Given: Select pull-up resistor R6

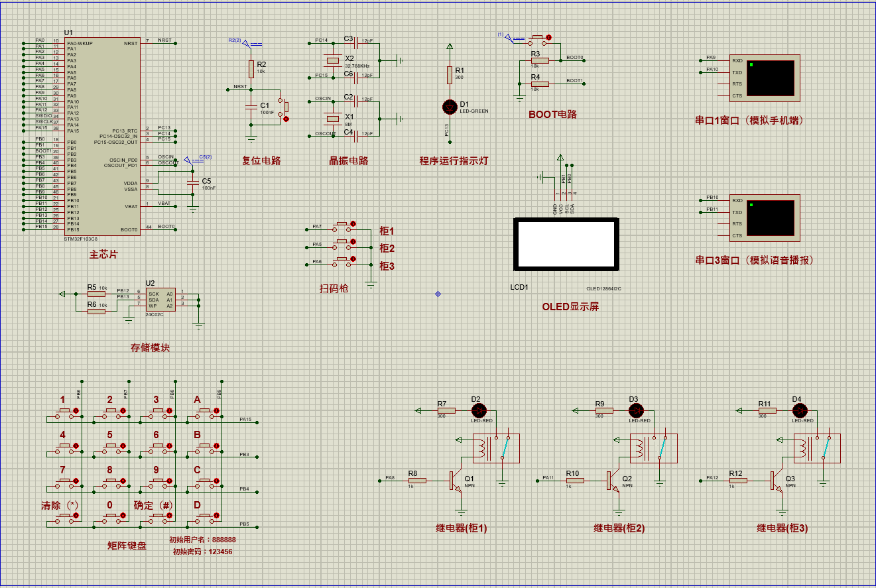Looking at the screenshot, I should coord(97,311).
